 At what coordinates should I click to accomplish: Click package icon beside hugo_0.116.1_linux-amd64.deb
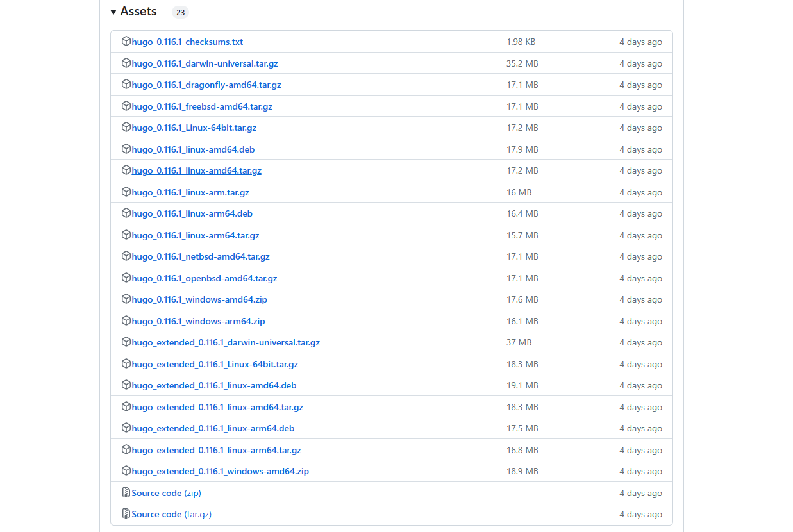tap(126, 149)
